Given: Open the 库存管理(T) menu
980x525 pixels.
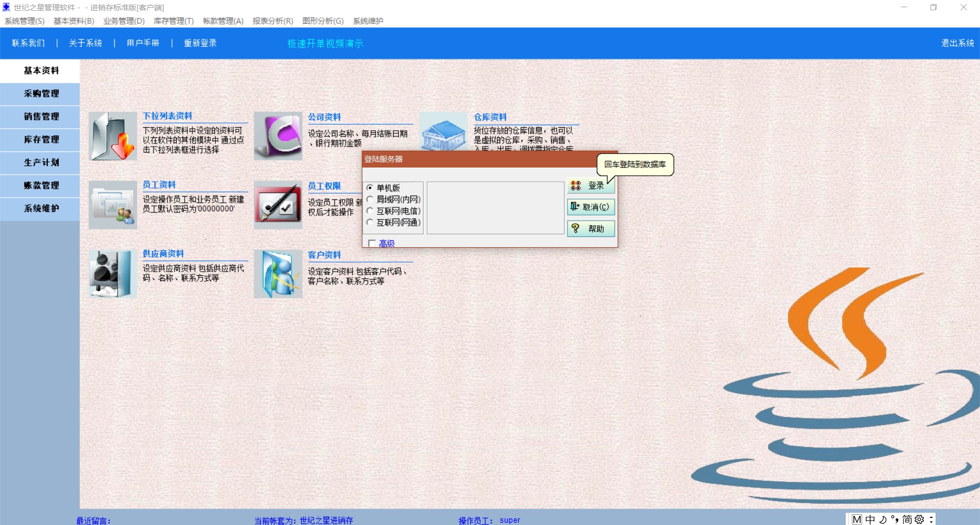Looking at the screenshot, I should (174, 21).
